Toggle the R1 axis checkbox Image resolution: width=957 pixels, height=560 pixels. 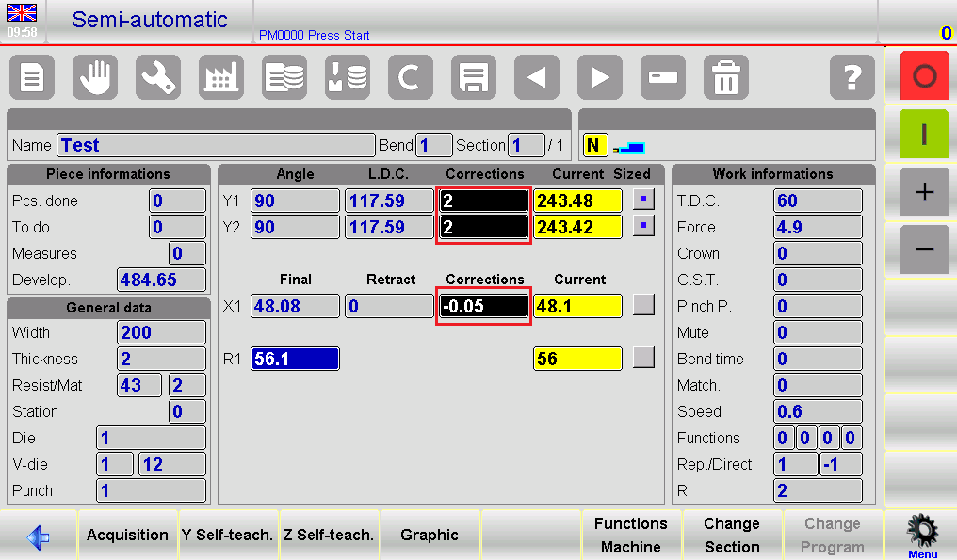pyautogui.click(x=643, y=357)
